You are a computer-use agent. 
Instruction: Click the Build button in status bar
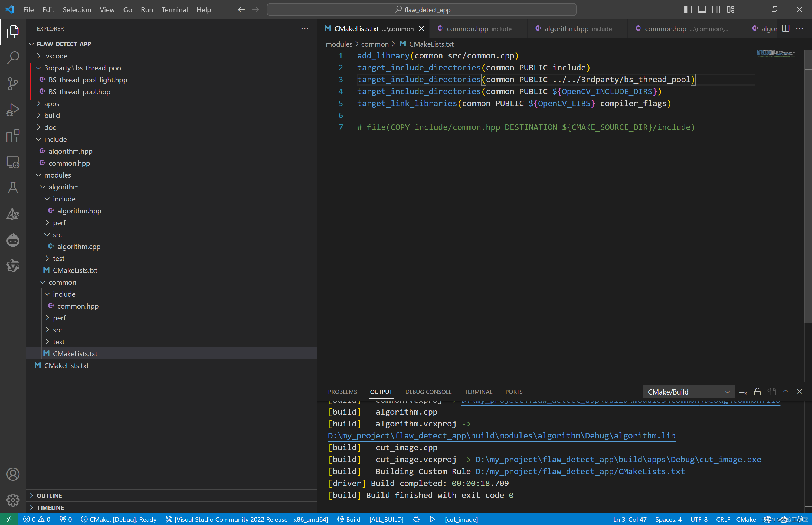349,519
